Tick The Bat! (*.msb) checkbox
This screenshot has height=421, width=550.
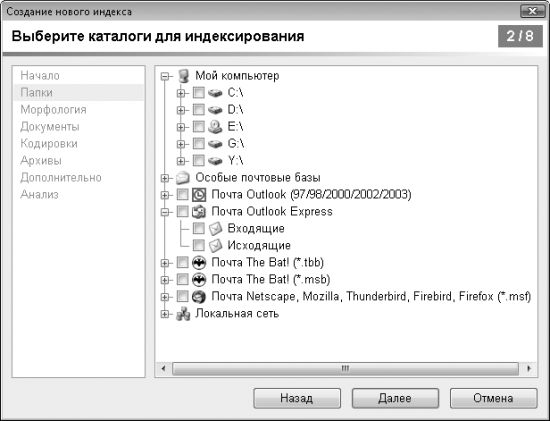[x=182, y=279]
